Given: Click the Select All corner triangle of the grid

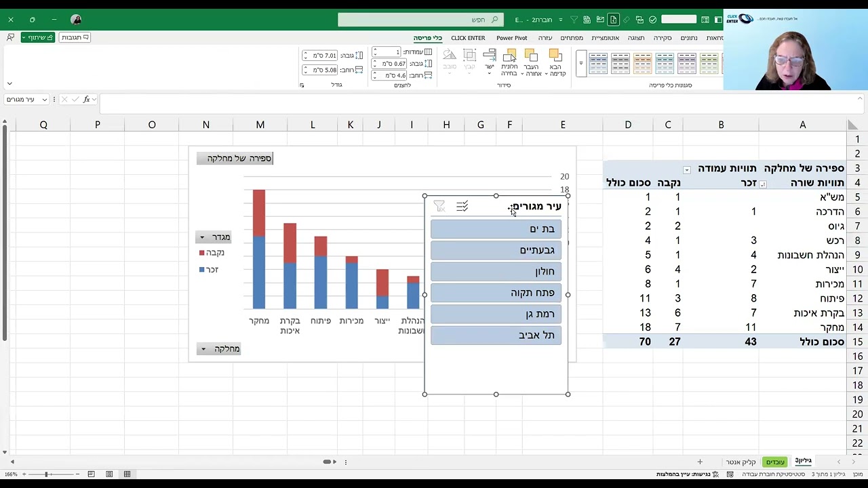Looking at the screenshot, I should [x=852, y=125].
